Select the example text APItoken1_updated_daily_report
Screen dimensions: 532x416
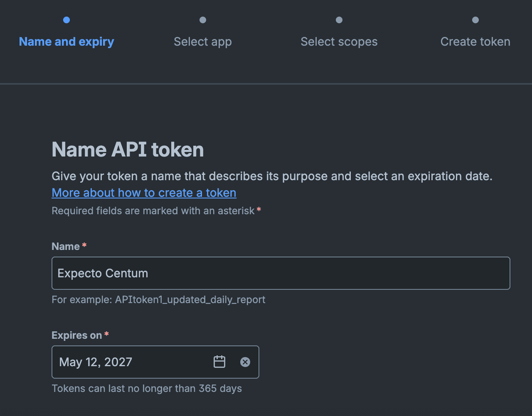[190, 300]
